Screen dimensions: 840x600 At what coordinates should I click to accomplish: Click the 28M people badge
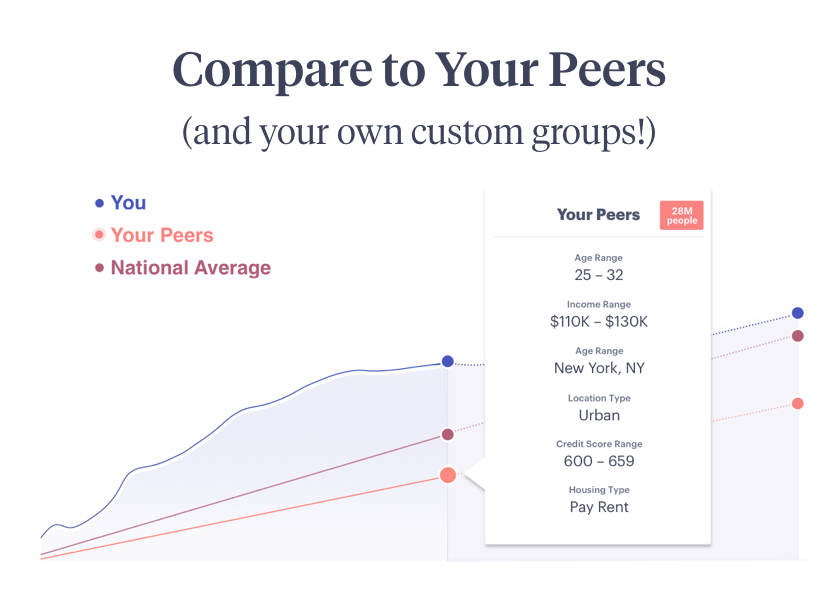pyautogui.click(x=681, y=215)
